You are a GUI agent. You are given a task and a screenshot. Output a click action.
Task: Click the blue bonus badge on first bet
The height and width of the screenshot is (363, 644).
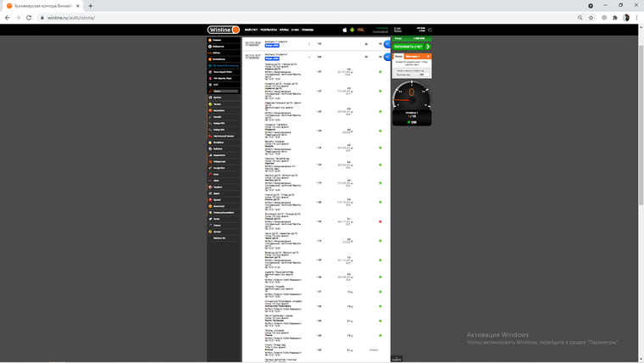272,46
